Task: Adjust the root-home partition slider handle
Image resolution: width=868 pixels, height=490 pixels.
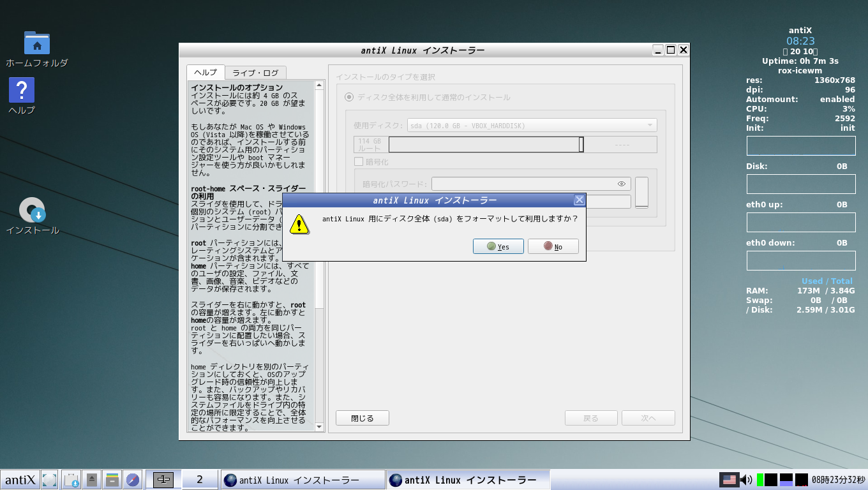Action: (581, 145)
